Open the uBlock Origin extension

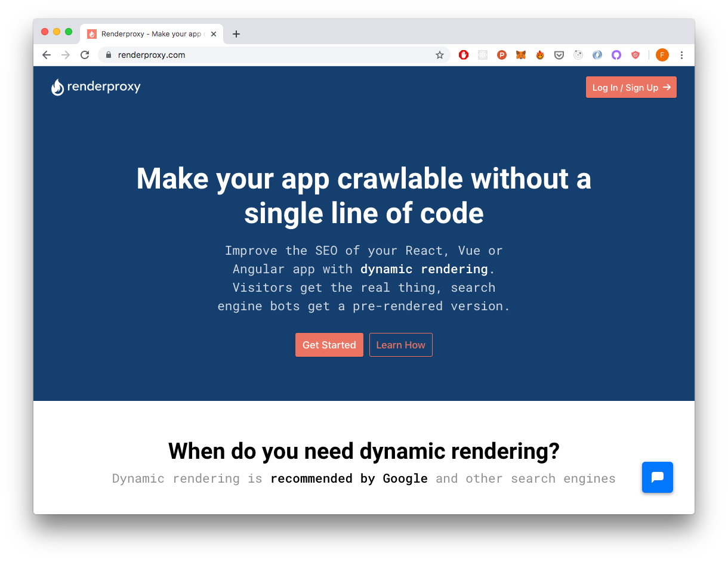pyautogui.click(x=464, y=54)
